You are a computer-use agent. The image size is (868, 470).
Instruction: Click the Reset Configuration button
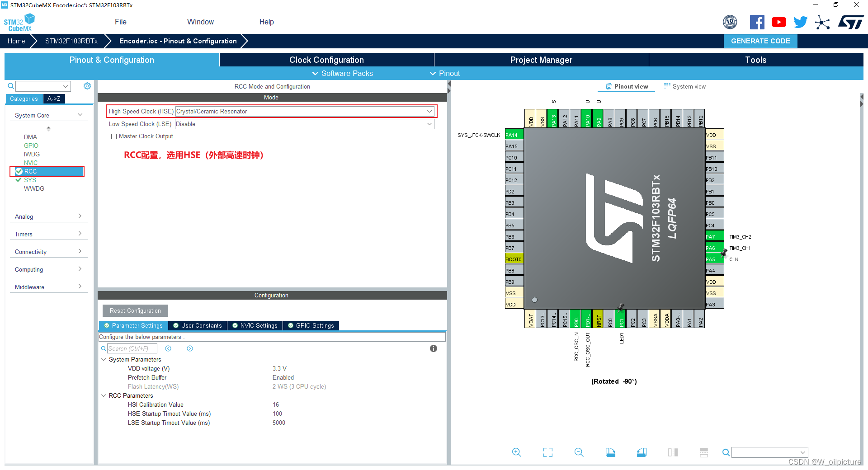135,310
